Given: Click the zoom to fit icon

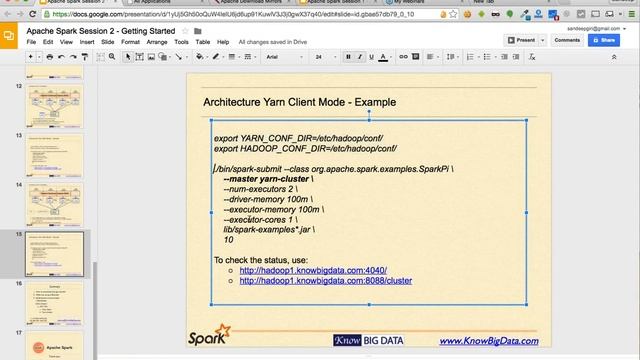Looking at the screenshot, I should 100,57.
